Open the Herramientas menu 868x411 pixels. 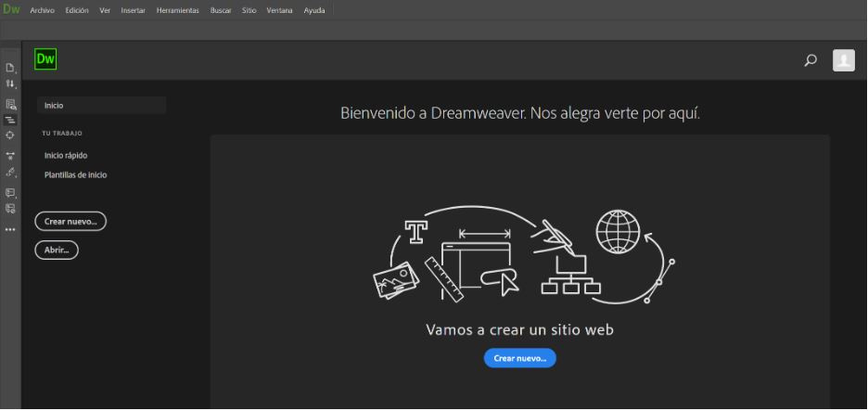click(x=178, y=10)
